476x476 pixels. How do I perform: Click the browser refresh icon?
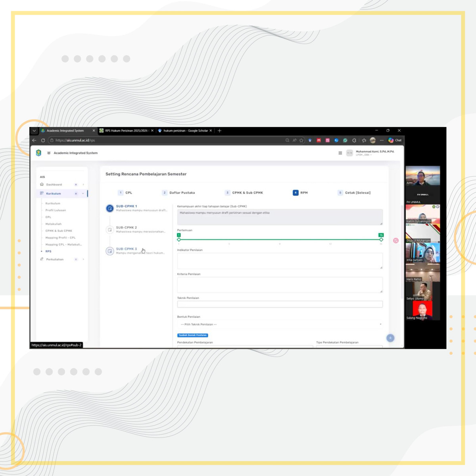click(43, 140)
